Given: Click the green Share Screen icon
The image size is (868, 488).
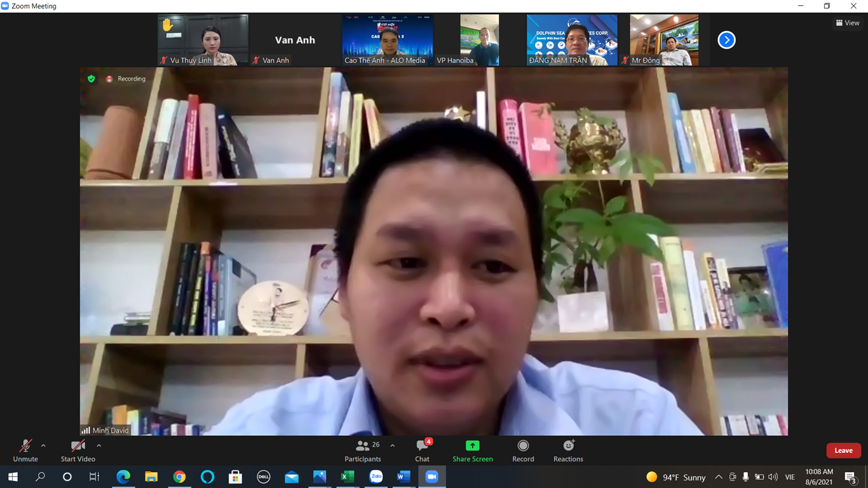Looking at the screenshot, I should coord(472,446).
